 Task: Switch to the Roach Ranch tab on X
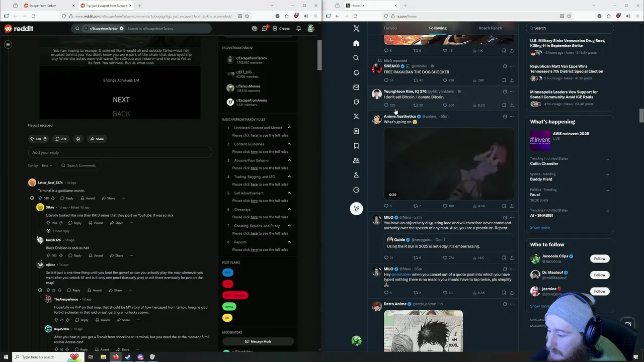click(490, 28)
